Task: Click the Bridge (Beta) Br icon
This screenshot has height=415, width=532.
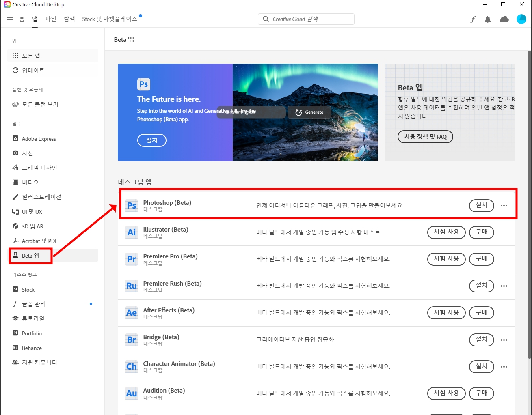Action: [x=132, y=340]
